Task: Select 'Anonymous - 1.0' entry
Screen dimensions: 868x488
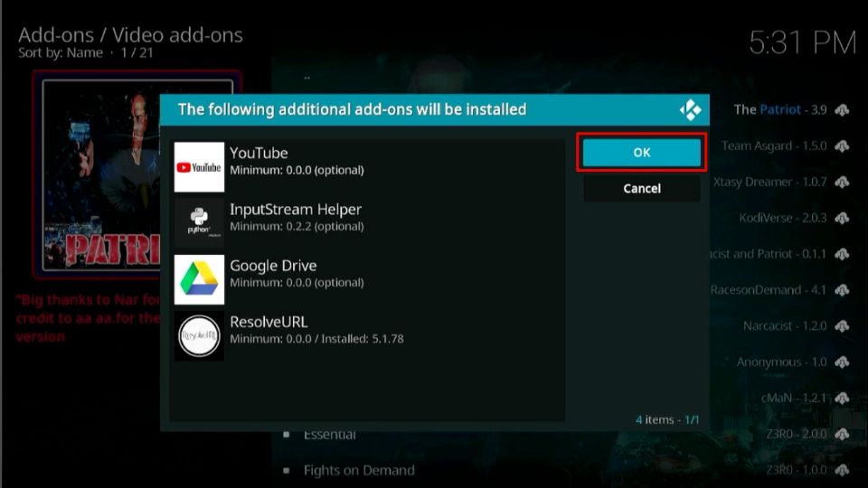Action: tap(781, 361)
